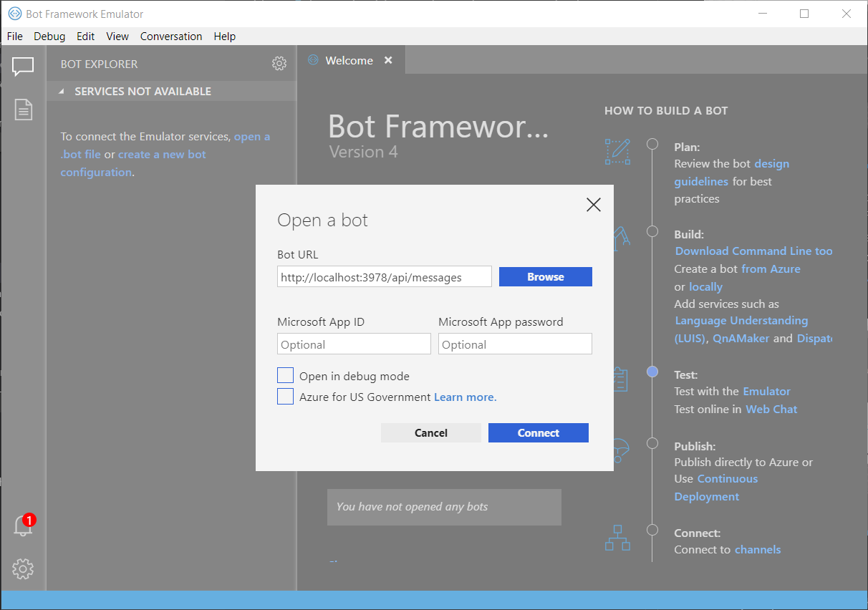Open emulator settings gear at bottom left

[23, 569]
